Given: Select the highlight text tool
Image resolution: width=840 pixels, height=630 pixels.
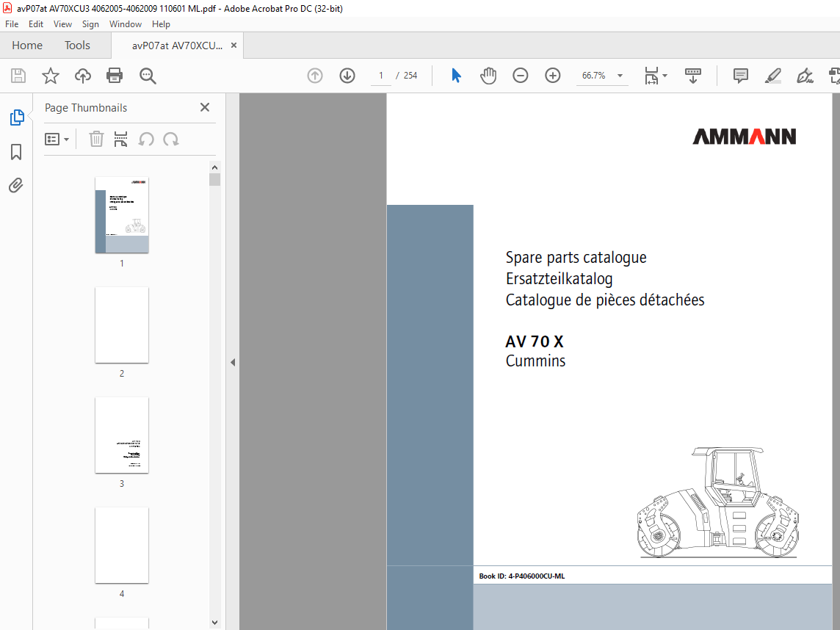Looking at the screenshot, I should point(772,76).
